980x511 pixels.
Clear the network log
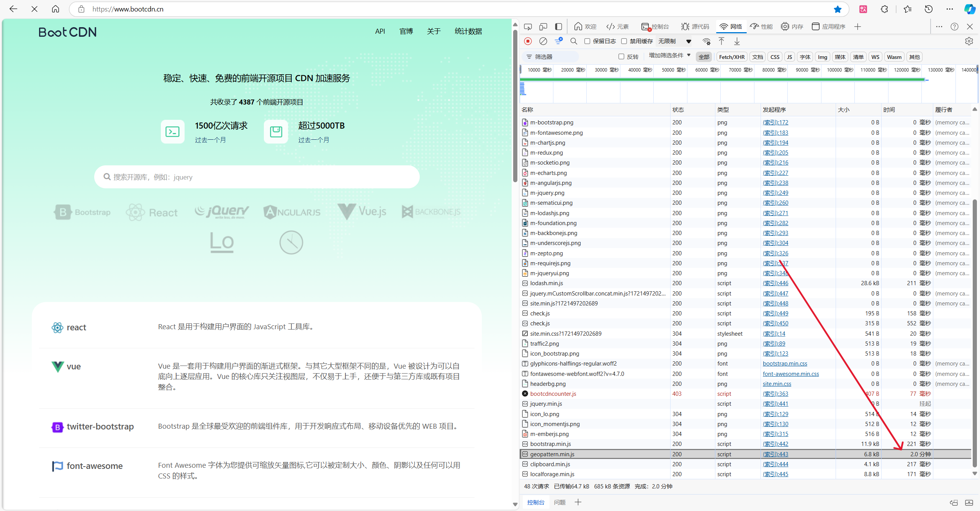pyautogui.click(x=543, y=41)
